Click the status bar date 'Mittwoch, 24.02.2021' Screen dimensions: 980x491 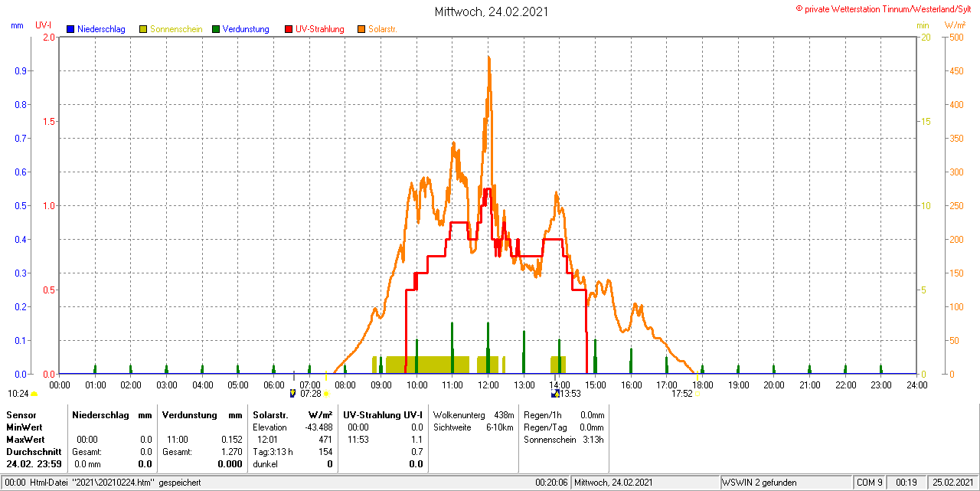pyautogui.click(x=613, y=483)
